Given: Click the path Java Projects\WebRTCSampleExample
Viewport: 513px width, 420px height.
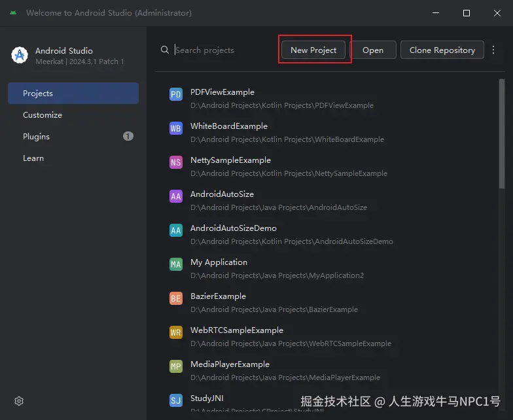Looking at the screenshot, I should click(291, 343).
